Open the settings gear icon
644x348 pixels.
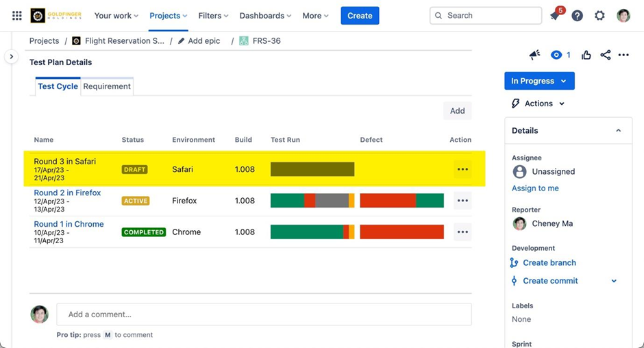click(599, 16)
